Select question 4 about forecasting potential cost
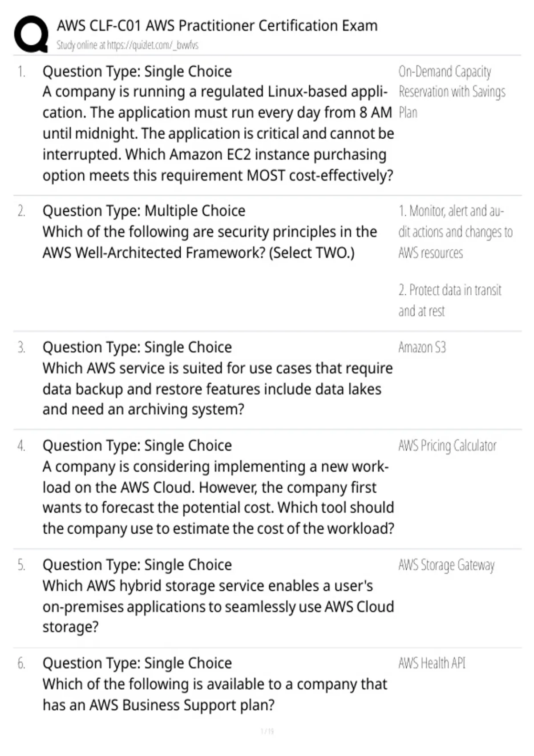The width and height of the screenshot is (534, 756). tap(218, 487)
